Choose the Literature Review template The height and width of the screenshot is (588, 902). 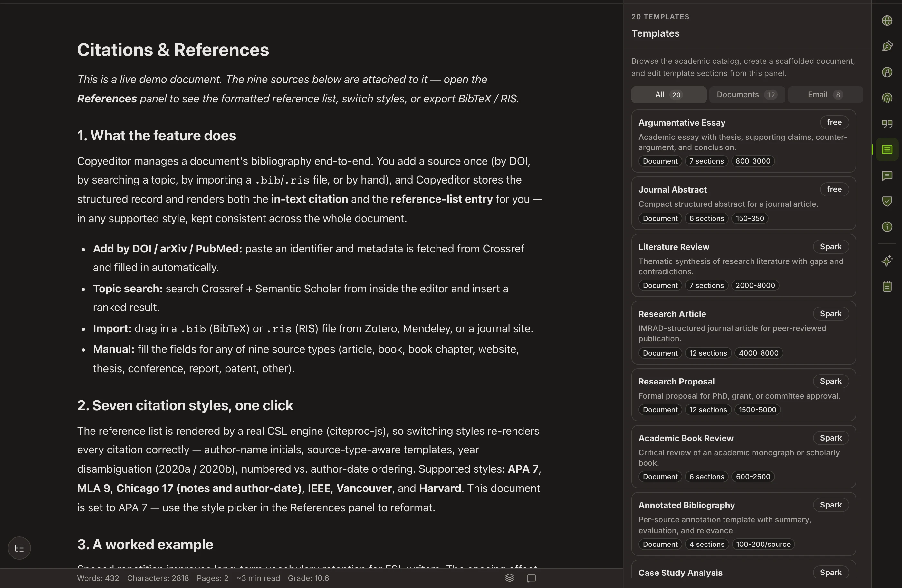[x=743, y=265]
